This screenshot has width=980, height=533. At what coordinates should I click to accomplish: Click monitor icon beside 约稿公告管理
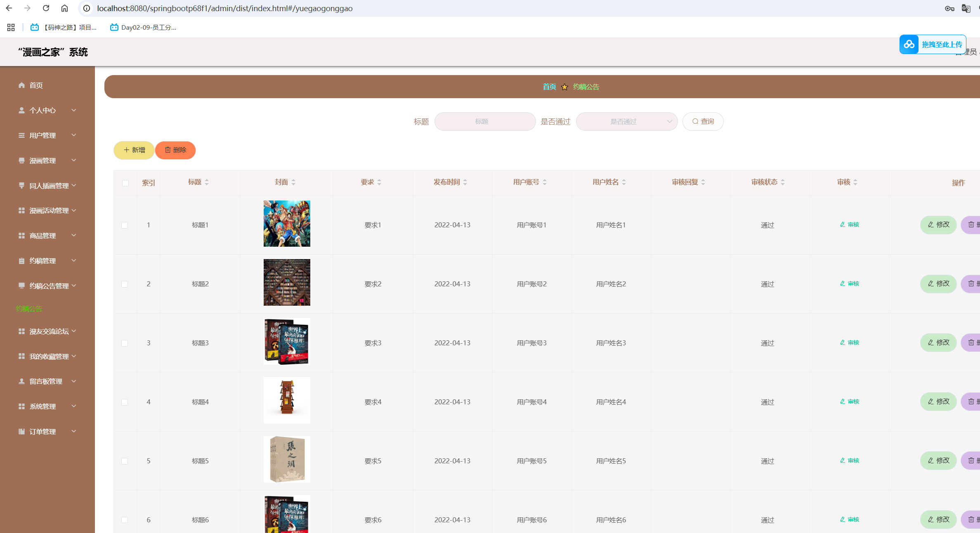pos(21,285)
